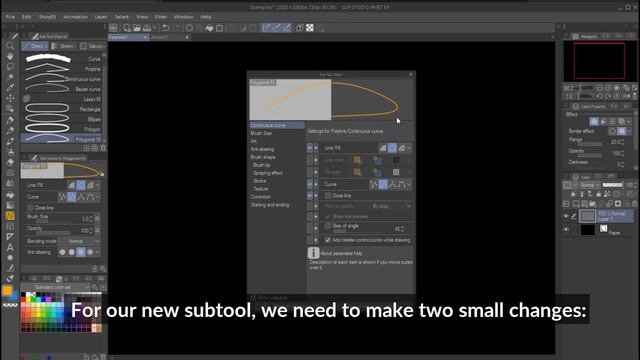Screen dimensions: 640x360
Task: Click the New canvas icon in command bar
Action: [127, 28]
